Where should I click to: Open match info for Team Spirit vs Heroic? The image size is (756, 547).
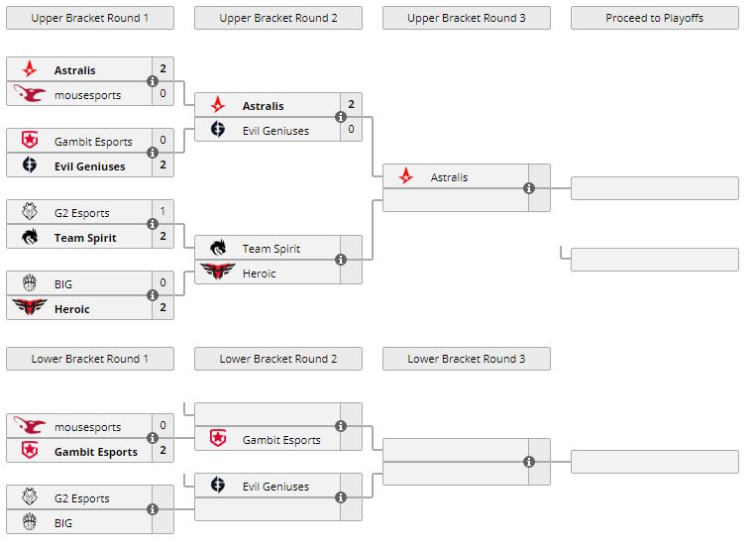pyautogui.click(x=341, y=261)
